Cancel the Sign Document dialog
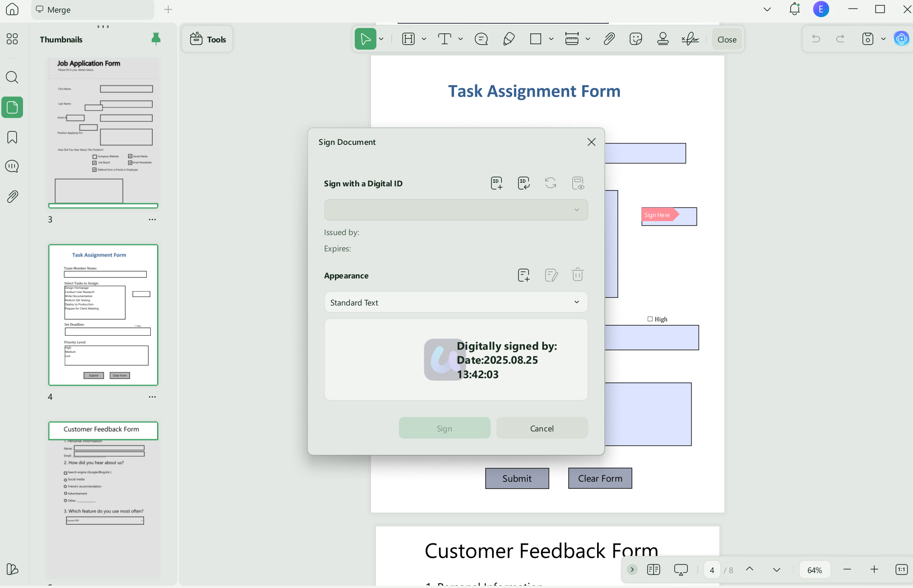 click(x=542, y=428)
